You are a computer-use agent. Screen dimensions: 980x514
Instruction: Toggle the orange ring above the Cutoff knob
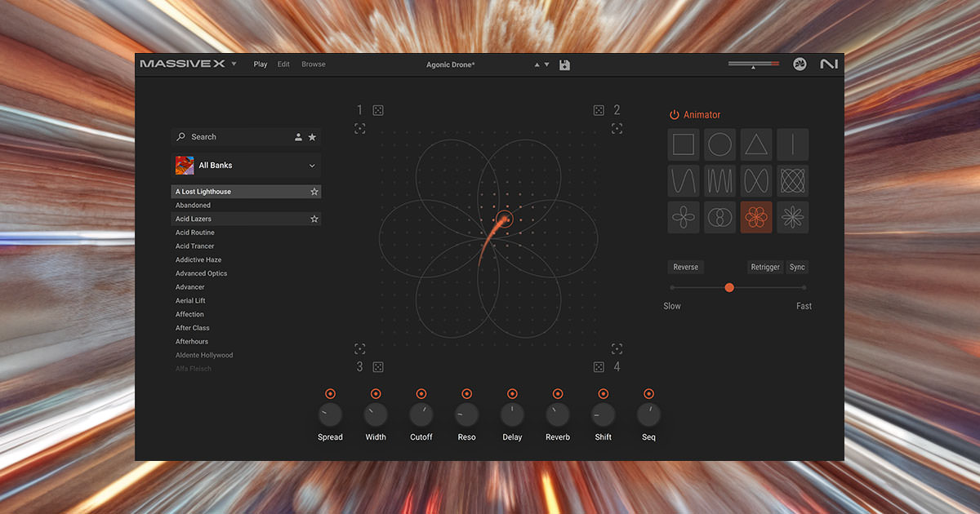pyautogui.click(x=421, y=394)
